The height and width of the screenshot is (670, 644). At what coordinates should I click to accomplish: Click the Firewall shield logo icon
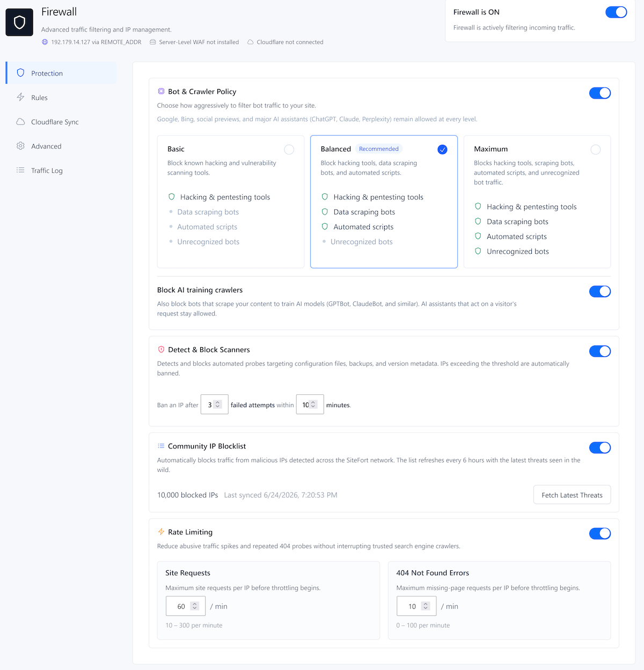(x=19, y=22)
